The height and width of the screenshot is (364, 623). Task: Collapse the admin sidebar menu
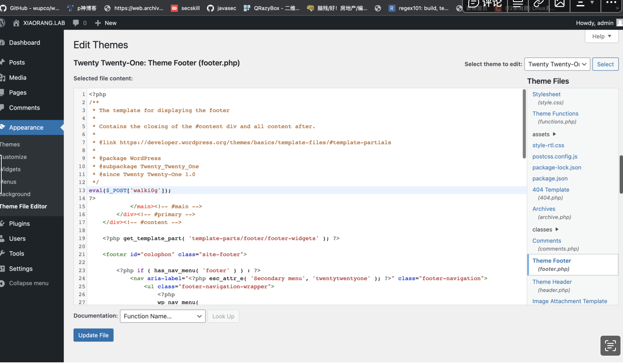tap(29, 283)
